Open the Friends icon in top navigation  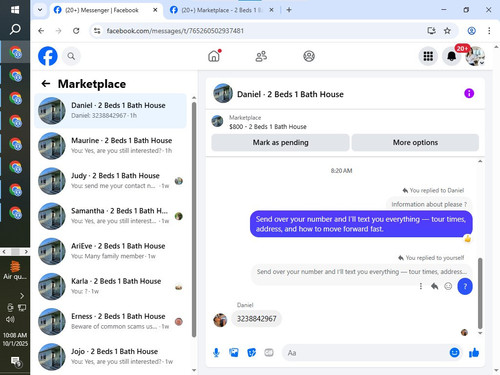[x=261, y=56]
